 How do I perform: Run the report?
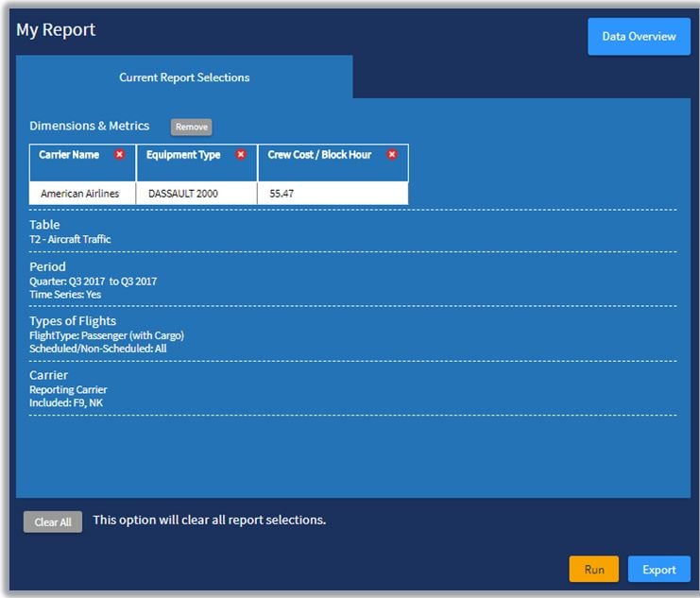(593, 570)
